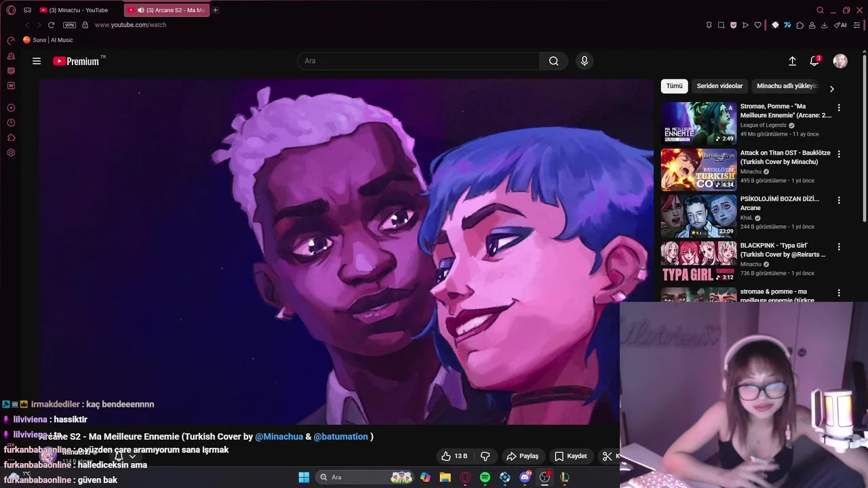Screen dimensions: 868x488
Task: Open the AI assistant button in toolbar
Action: (840, 25)
